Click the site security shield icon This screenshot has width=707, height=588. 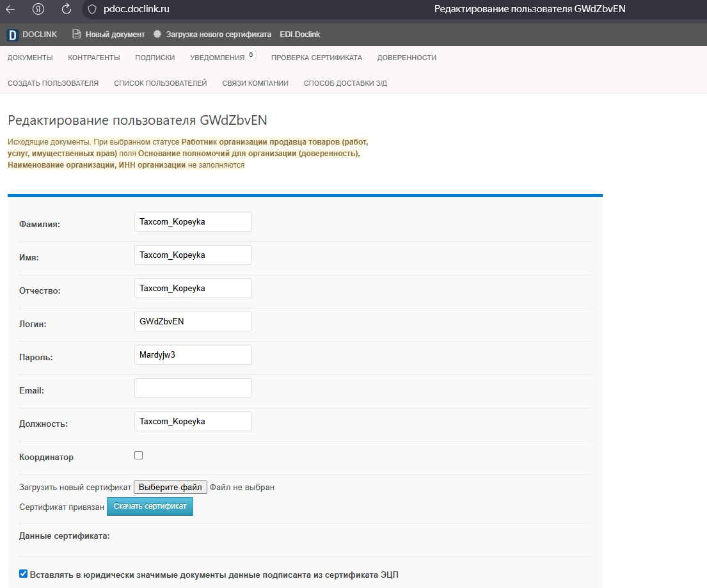point(92,9)
